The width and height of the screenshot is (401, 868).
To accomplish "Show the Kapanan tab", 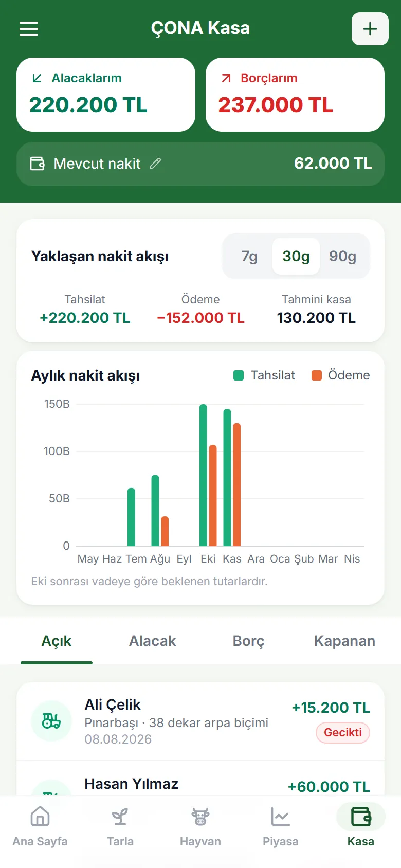I will pyautogui.click(x=344, y=641).
